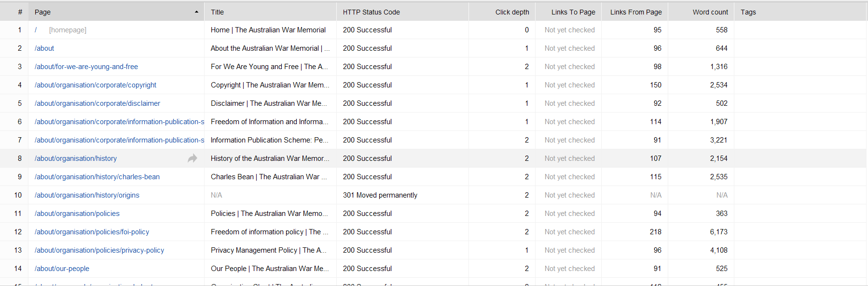The width and height of the screenshot is (868, 286).
Task: Click Links From Page value 114
Action: (656, 122)
